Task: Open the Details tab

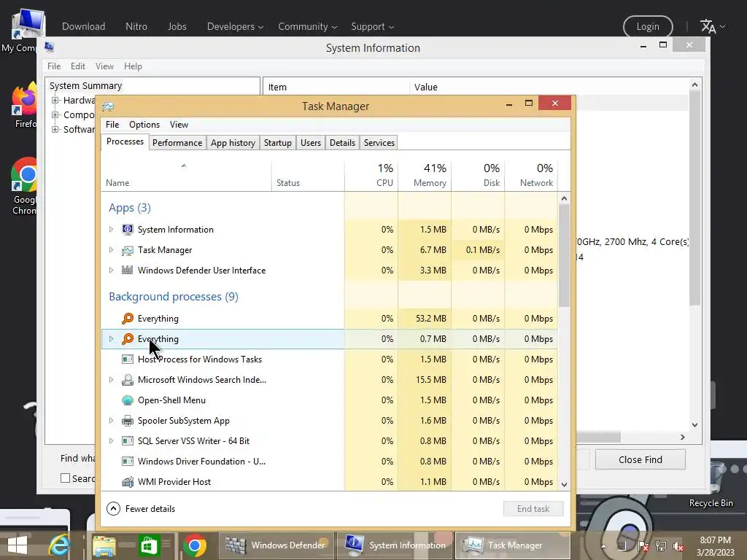Action: (x=342, y=143)
